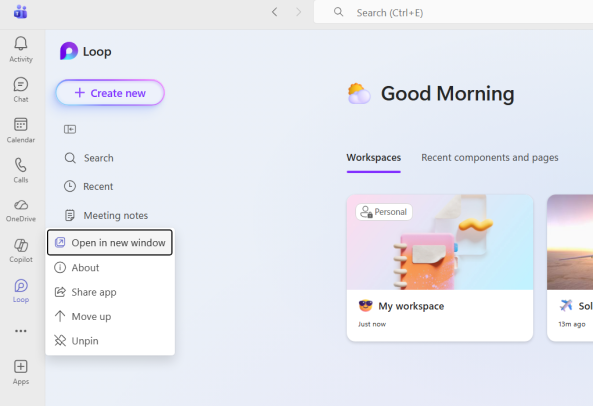This screenshot has width=593, height=406.
Task: Choose Unpin from context menu
Action: [x=110, y=341]
